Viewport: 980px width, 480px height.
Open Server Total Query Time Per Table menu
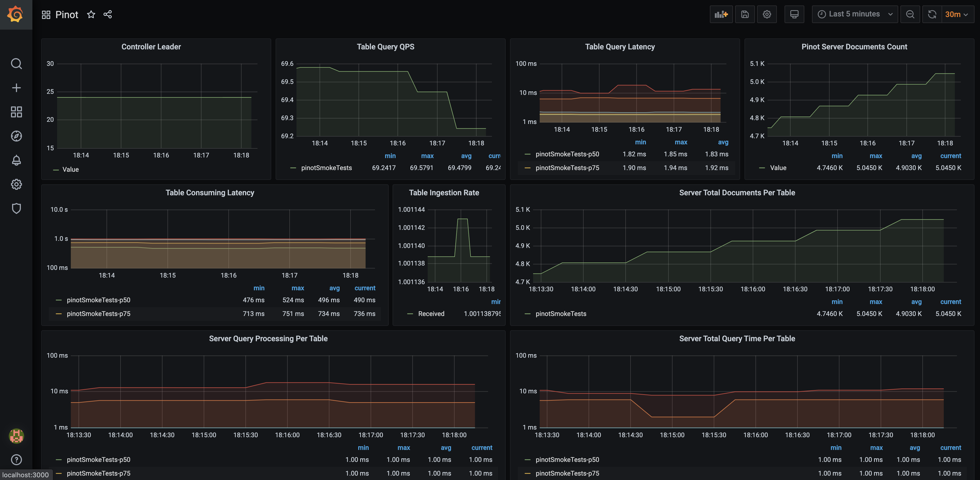coord(737,339)
